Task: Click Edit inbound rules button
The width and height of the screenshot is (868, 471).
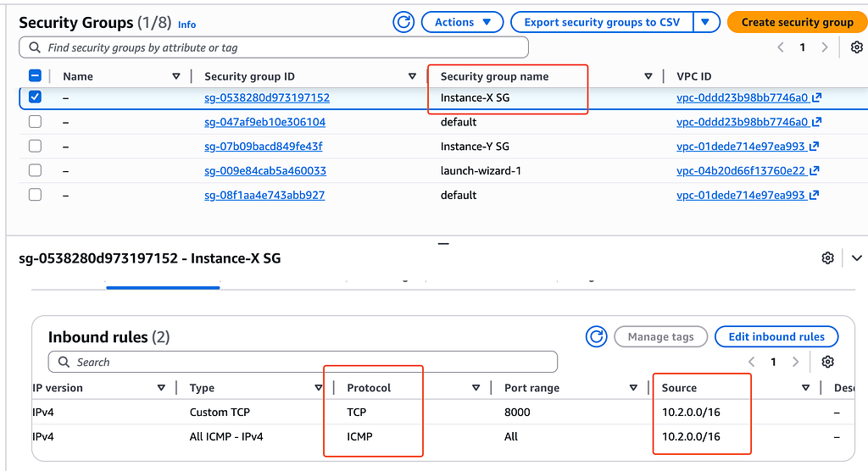Action: 776,336
